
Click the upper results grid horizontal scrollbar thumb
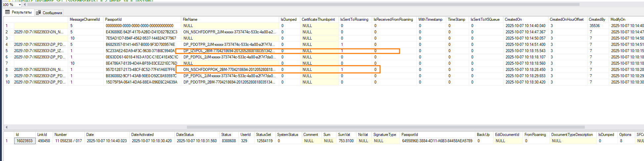coord(386,127)
